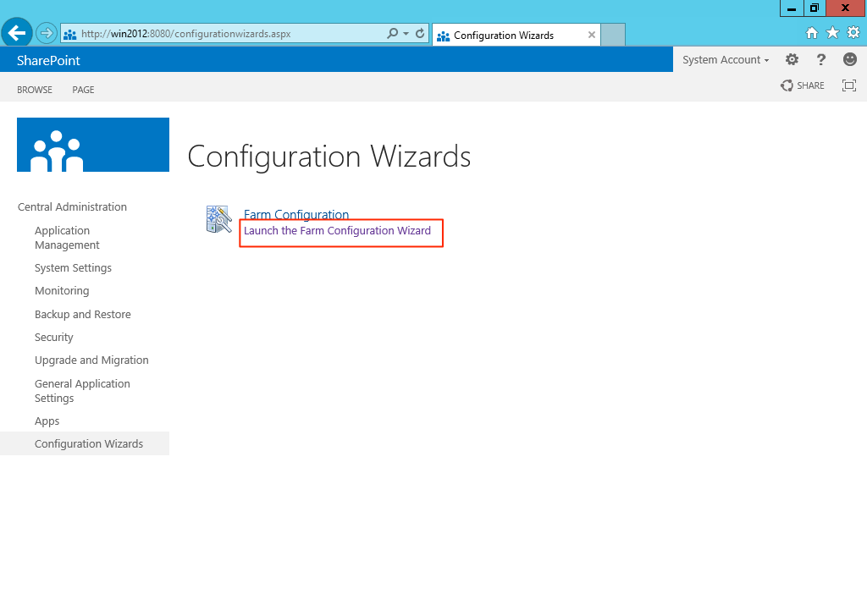The height and width of the screenshot is (616, 867).
Task: Go to Central Administration in sidebar
Action: tap(73, 207)
